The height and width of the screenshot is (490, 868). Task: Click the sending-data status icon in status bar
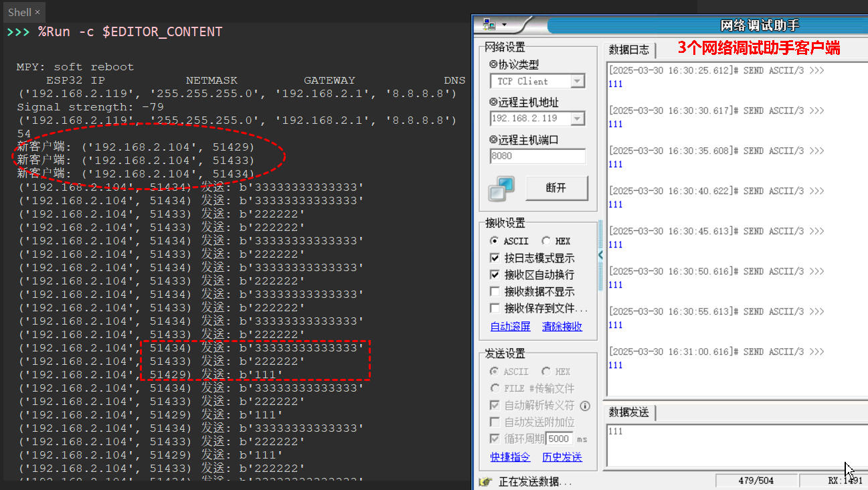486,481
